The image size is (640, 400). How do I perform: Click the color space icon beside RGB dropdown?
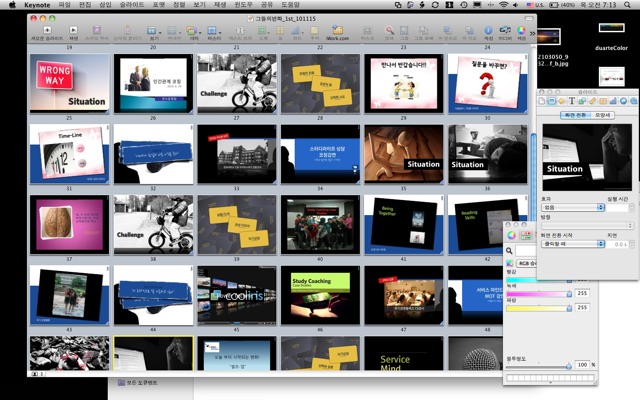509,263
